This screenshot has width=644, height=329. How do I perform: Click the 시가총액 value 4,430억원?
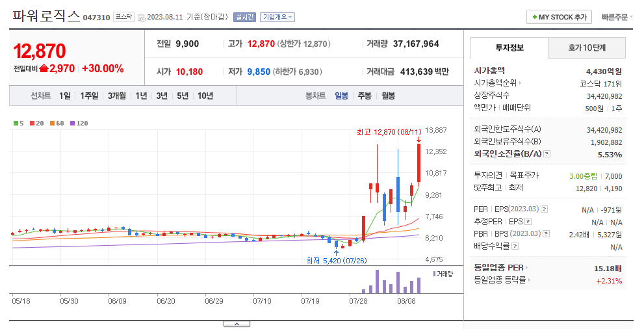coord(604,72)
